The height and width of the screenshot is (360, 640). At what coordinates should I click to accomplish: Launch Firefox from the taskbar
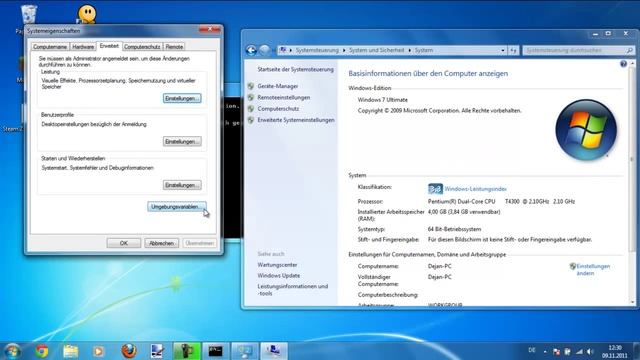129,351
